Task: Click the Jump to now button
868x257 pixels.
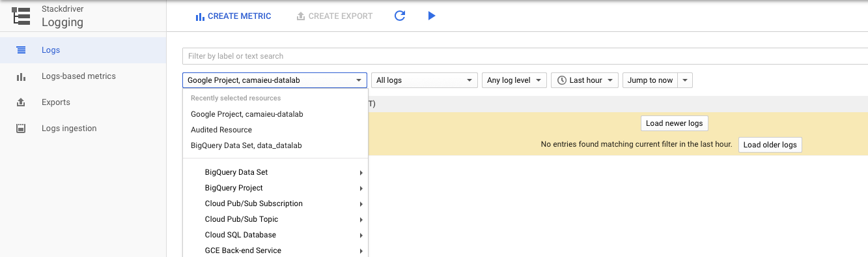Action: 650,80
